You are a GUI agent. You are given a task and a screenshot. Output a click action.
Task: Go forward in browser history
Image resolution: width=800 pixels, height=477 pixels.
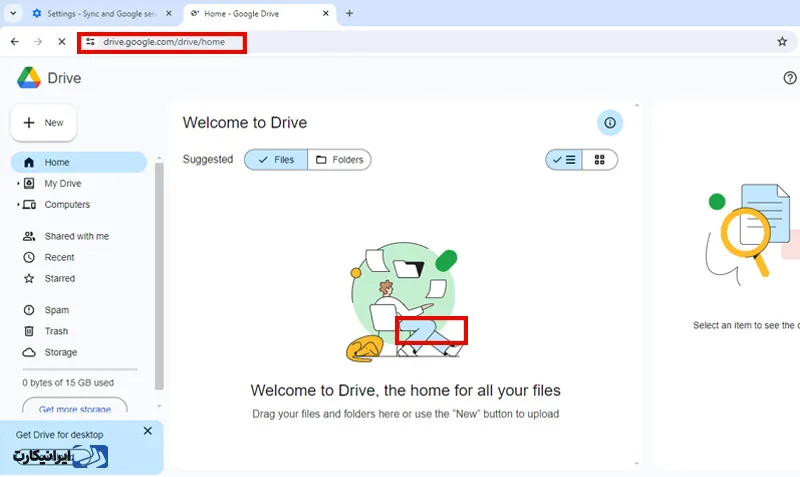[x=38, y=42]
